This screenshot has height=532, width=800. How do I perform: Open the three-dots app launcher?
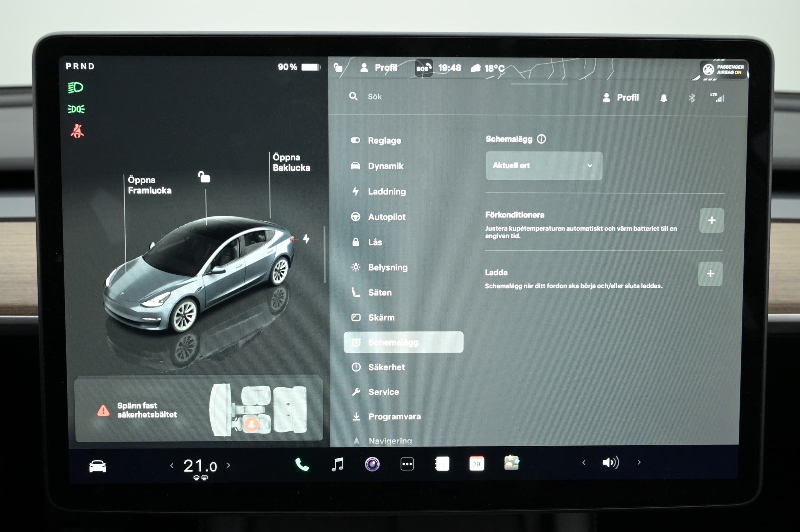click(407, 464)
